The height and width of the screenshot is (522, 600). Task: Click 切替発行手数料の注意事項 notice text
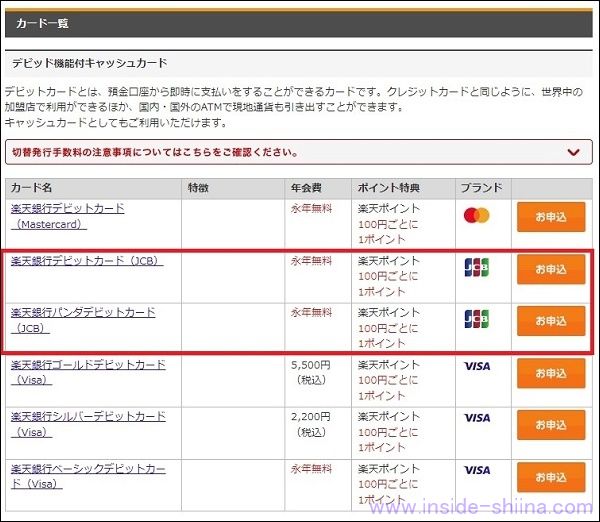[x=155, y=152]
